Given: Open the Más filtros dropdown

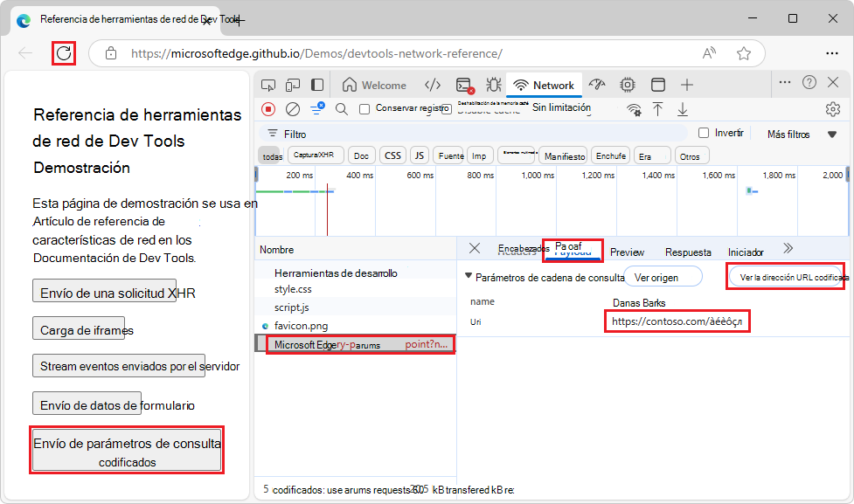Looking at the screenshot, I should (802, 135).
